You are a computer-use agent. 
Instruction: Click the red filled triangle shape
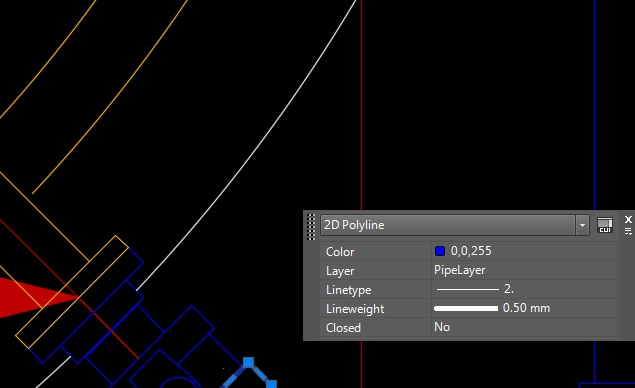(x=36, y=297)
